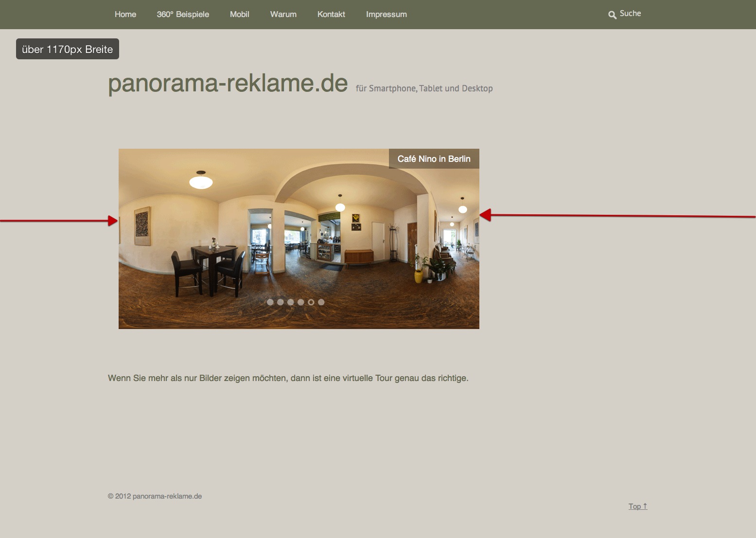Open the Kontakt page

tap(331, 15)
